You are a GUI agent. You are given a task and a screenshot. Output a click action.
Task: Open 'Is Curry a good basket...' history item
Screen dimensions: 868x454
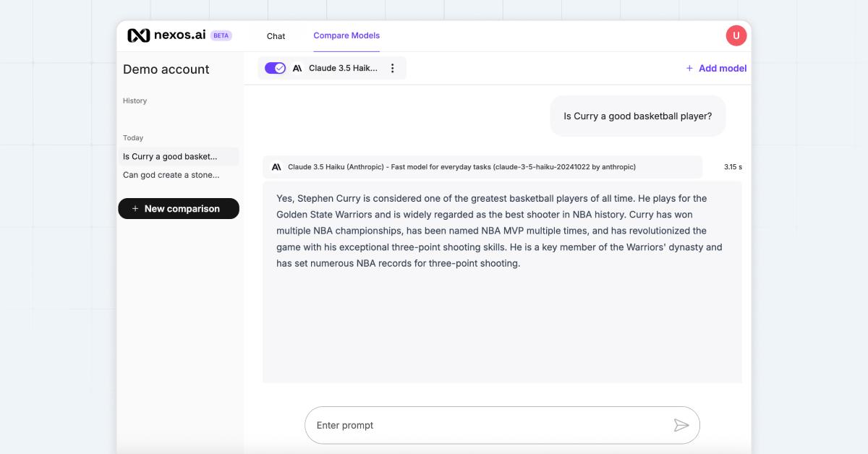click(x=170, y=157)
